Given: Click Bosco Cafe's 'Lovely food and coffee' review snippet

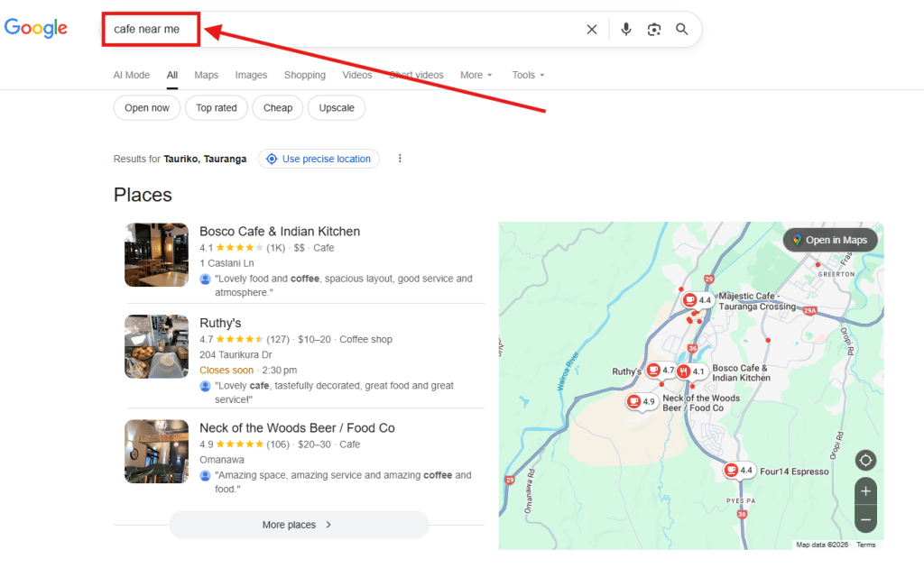Looking at the screenshot, I should (x=344, y=286).
